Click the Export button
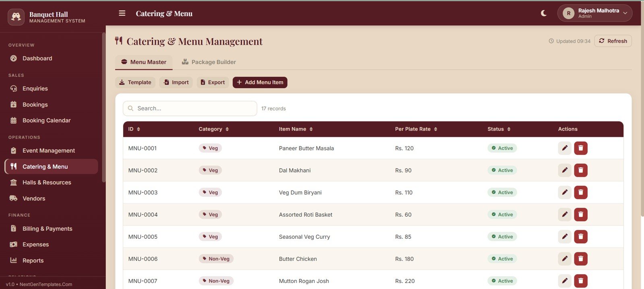The image size is (644, 289). point(213,82)
